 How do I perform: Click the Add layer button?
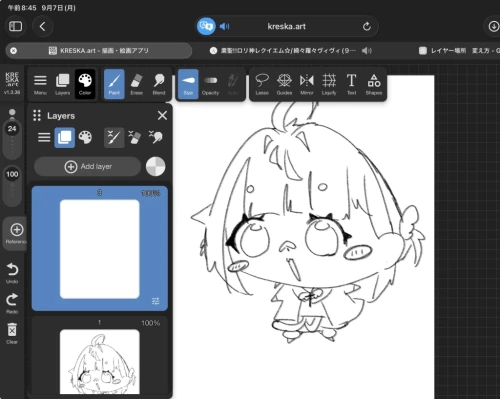tap(88, 166)
